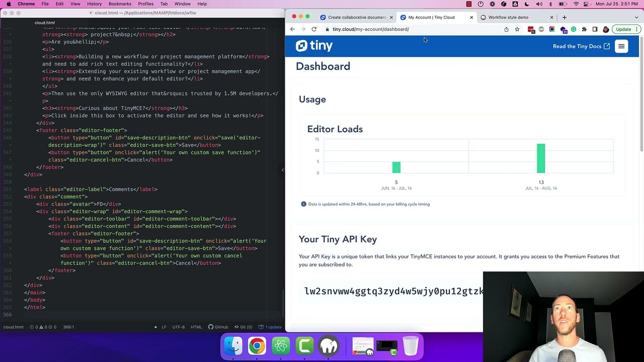Open the Chrome Update menu button
The height and width of the screenshot is (362, 644).
(x=636, y=29)
